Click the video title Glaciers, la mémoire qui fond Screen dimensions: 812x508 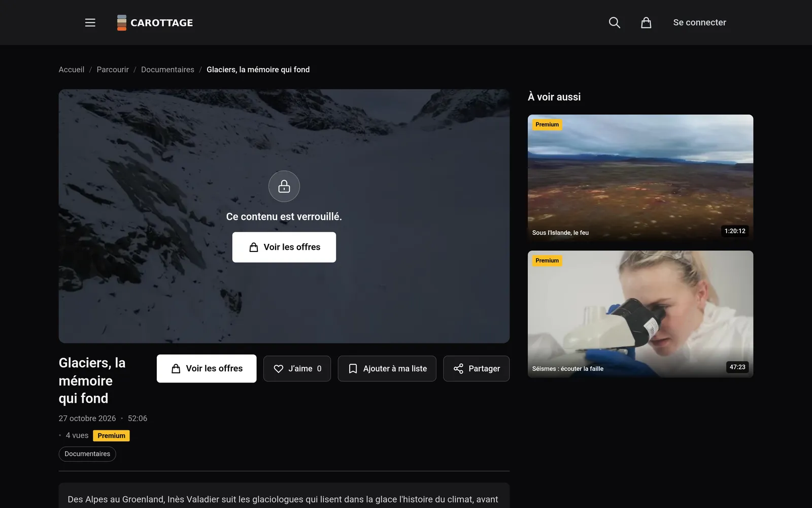click(92, 380)
